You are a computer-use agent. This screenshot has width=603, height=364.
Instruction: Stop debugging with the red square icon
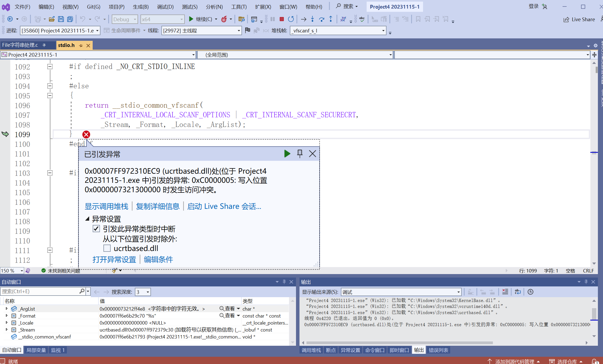[x=281, y=19]
